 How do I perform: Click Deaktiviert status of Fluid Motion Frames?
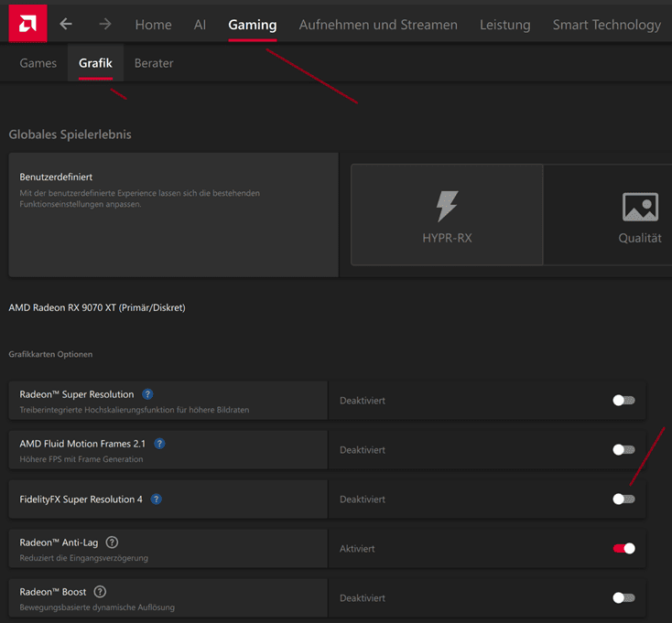click(x=363, y=449)
